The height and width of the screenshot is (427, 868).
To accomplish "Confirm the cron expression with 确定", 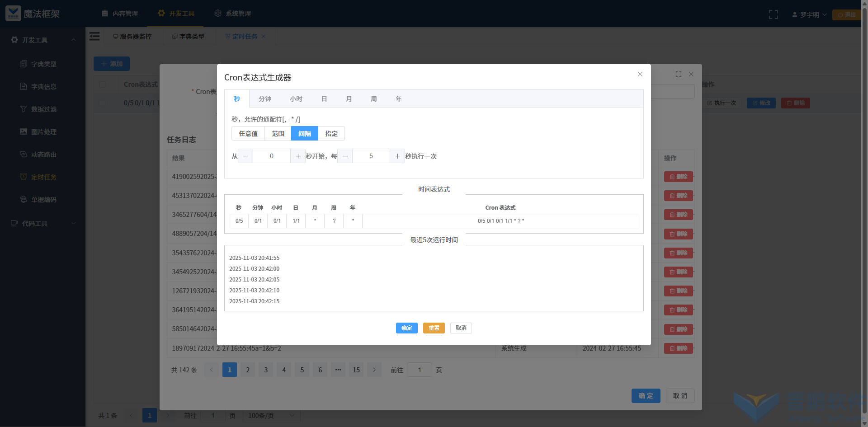I will 406,328.
